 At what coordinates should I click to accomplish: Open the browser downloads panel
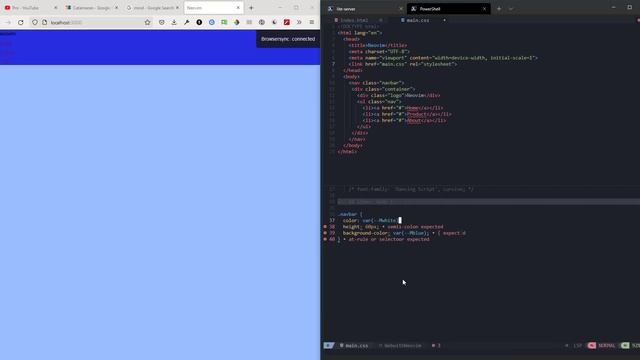pos(174,22)
